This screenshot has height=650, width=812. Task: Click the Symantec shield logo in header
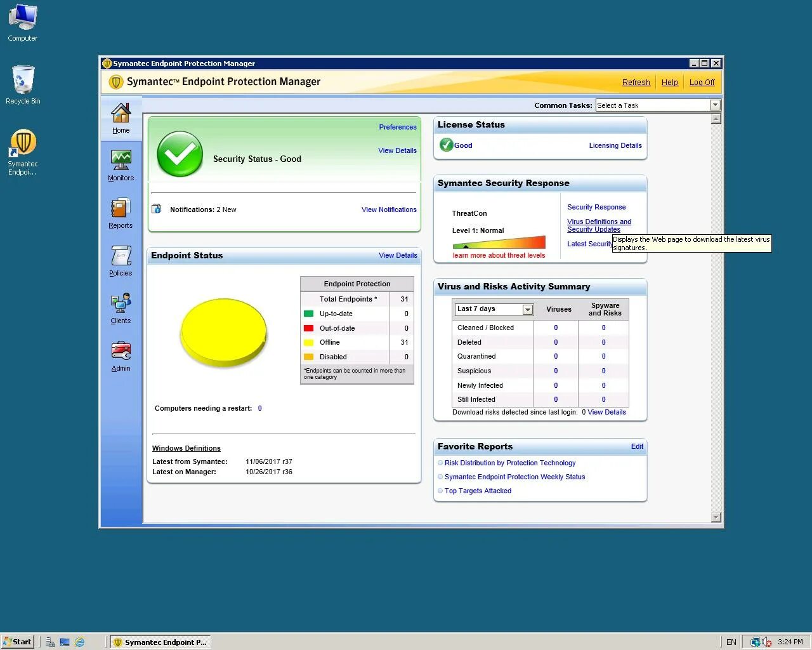(x=116, y=82)
